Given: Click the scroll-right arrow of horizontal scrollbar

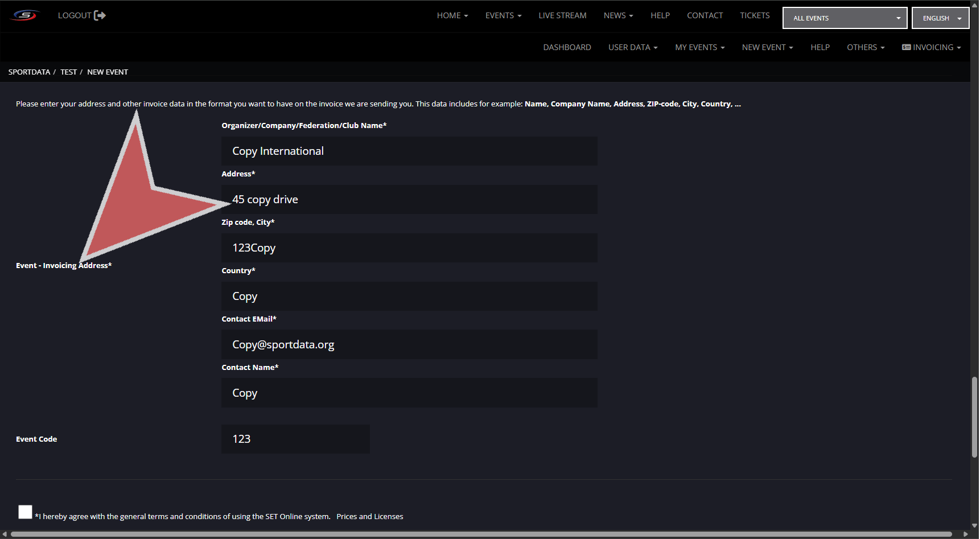Looking at the screenshot, I should (965, 534).
